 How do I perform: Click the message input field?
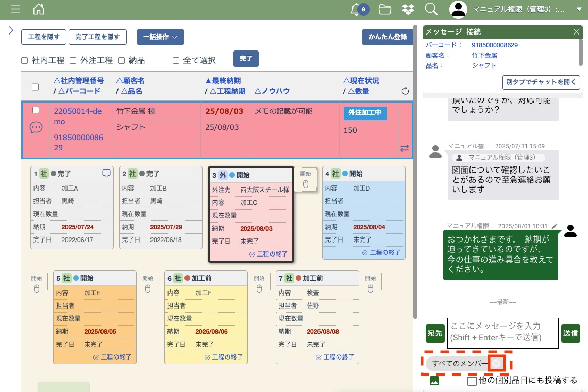tap(502, 332)
